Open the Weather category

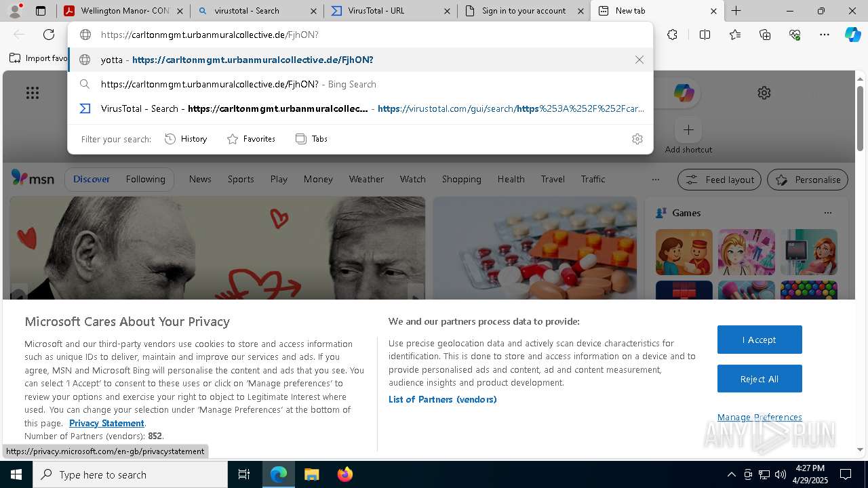pyautogui.click(x=366, y=179)
